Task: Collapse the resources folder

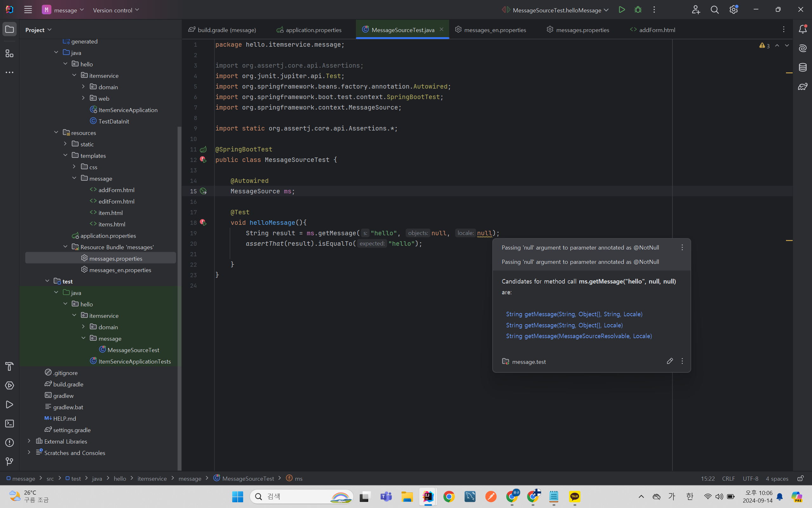Action: 56,132
